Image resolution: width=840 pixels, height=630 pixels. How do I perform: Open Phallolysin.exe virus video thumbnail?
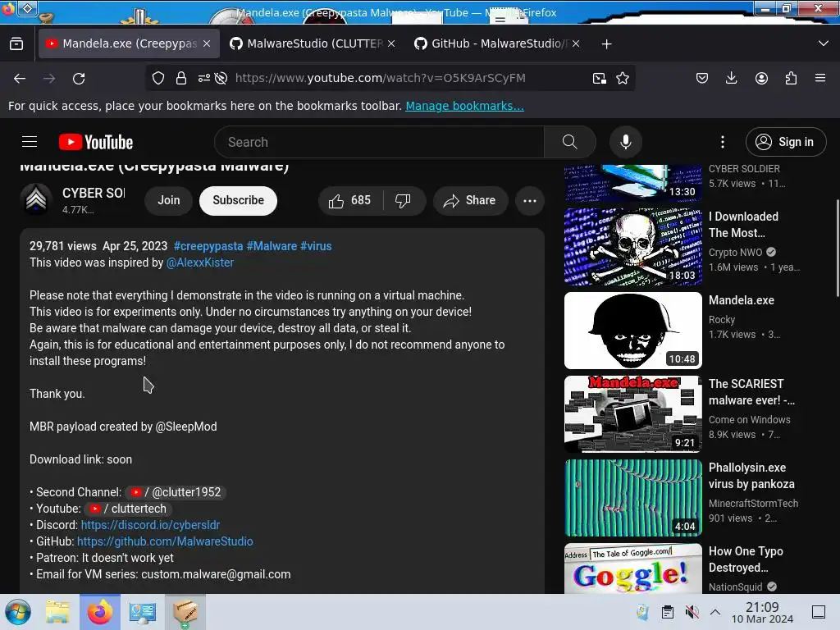pyautogui.click(x=633, y=498)
